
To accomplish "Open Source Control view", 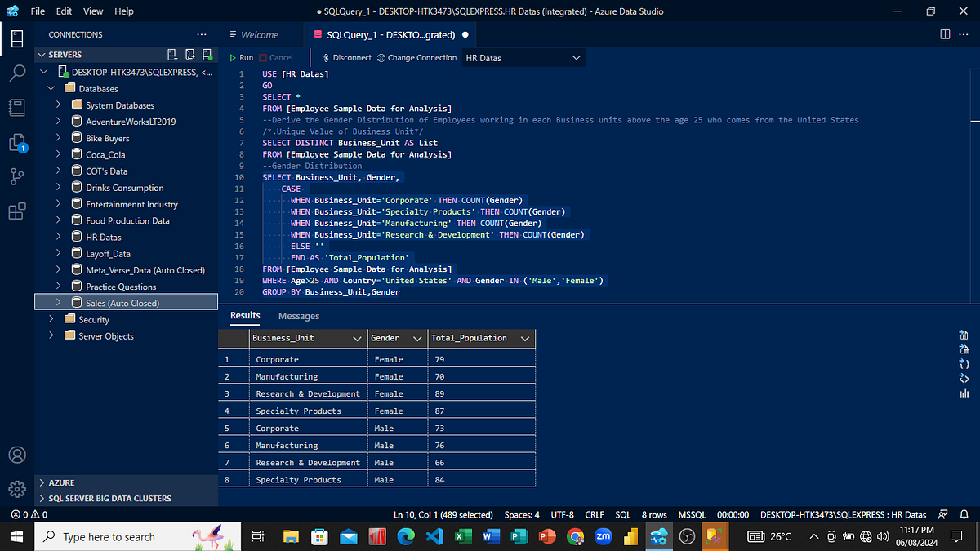I will pos(17,176).
